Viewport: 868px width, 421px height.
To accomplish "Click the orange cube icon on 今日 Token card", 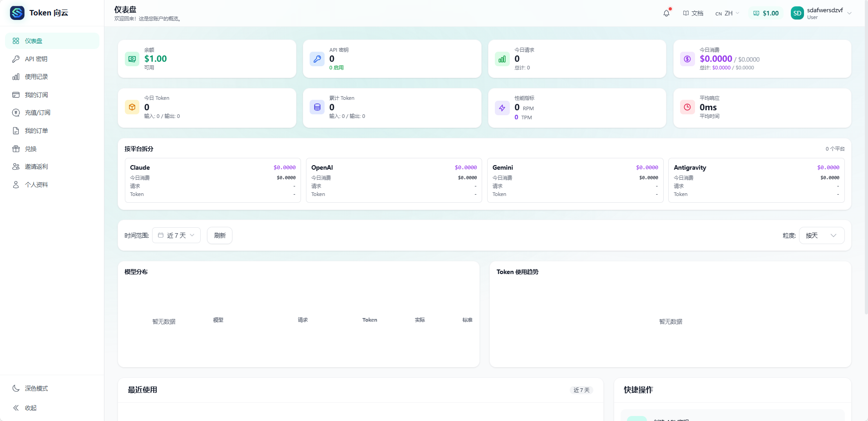I will click(x=132, y=107).
